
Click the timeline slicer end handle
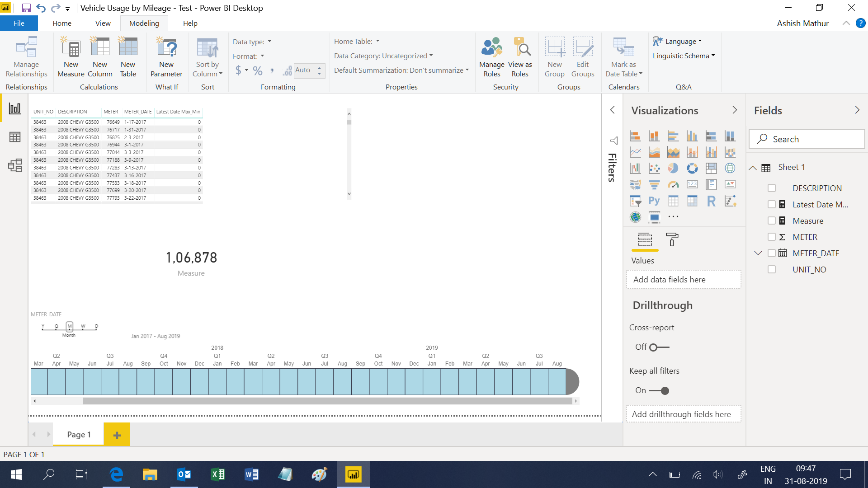coord(572,382)
